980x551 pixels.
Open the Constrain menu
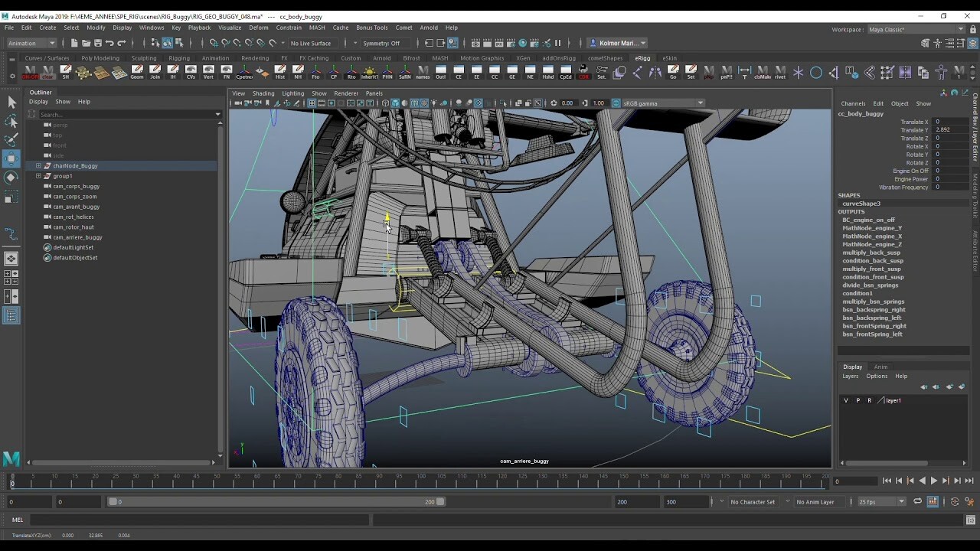click(289, 27)
